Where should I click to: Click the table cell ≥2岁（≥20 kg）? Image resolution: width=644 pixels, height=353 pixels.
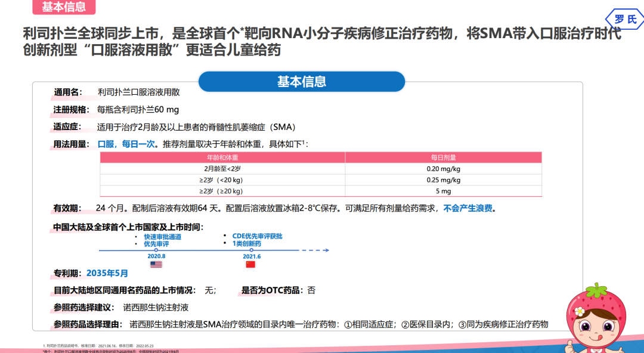coord(222,191)
